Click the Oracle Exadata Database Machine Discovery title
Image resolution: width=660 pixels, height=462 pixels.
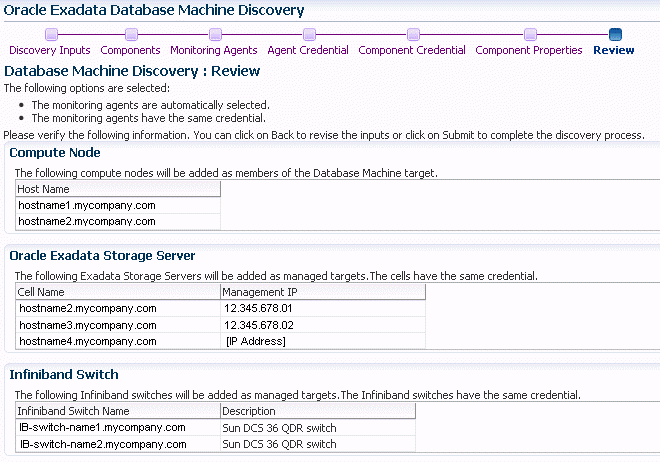[154, 10]
